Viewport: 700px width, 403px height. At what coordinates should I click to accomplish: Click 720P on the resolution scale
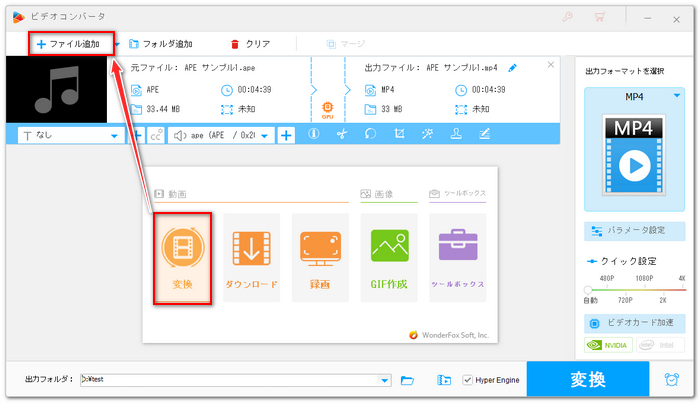pos(625,300)
